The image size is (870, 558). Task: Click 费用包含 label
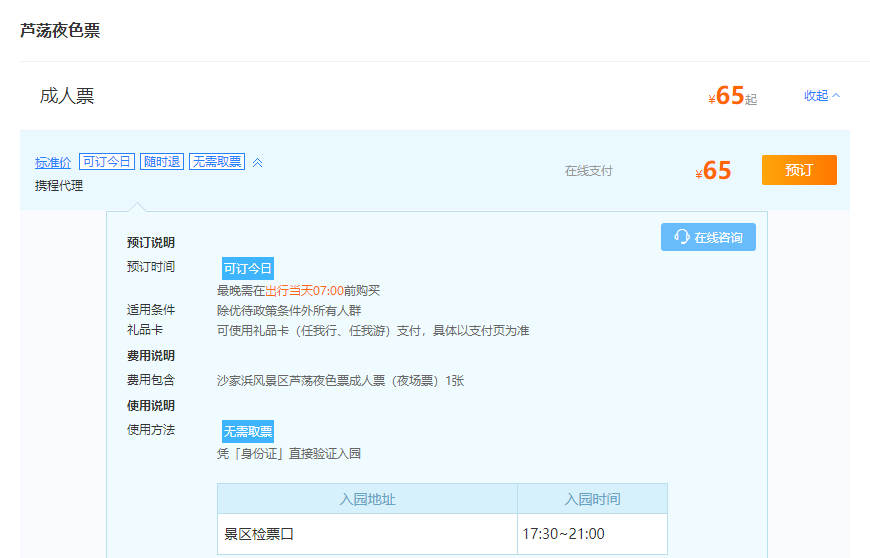pos(150,380)
